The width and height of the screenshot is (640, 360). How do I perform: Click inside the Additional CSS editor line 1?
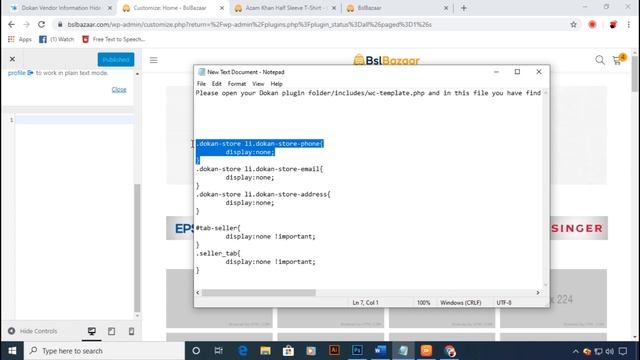74,120
